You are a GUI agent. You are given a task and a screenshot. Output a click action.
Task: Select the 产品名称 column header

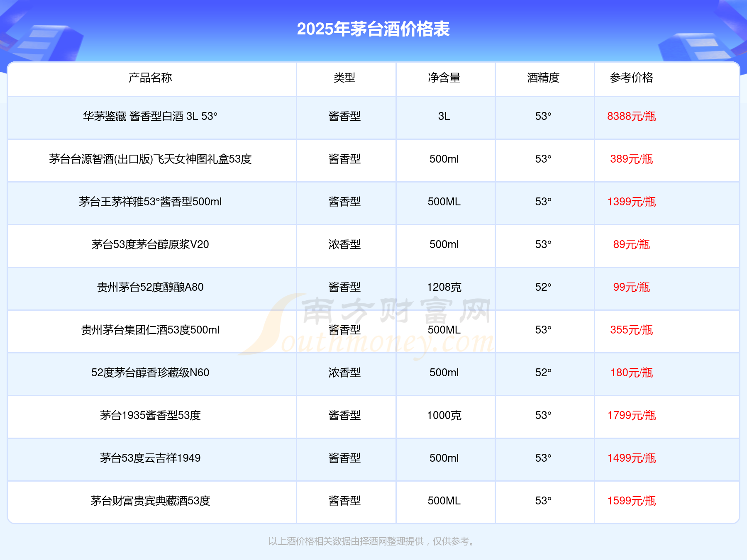pyautogui.click(x=150, y=78)
